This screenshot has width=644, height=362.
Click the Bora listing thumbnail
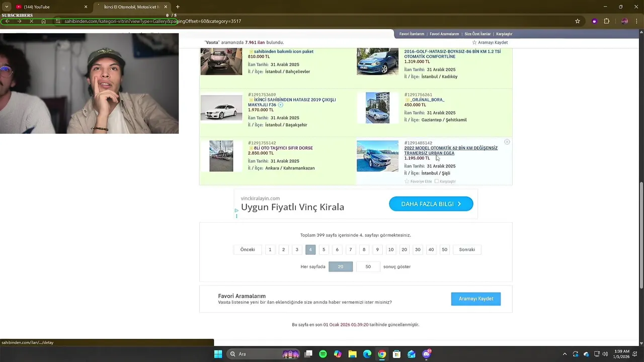377,108
